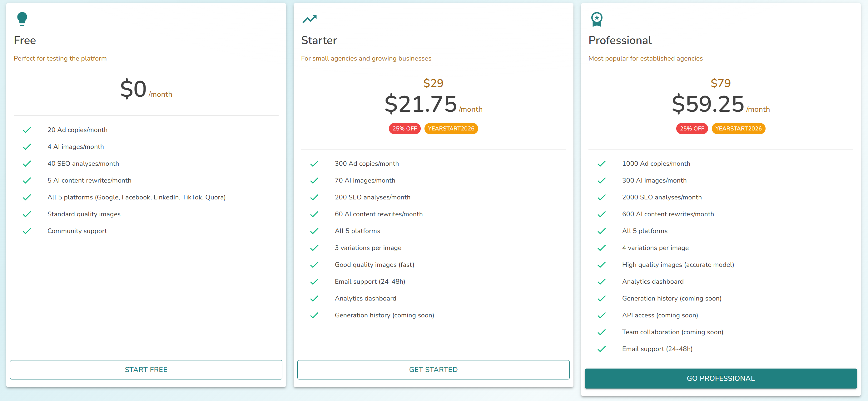The image size is (868, 401).
Task: Click the checkmark beside Analytics dashboard in Starter
Action: [314, 298]
